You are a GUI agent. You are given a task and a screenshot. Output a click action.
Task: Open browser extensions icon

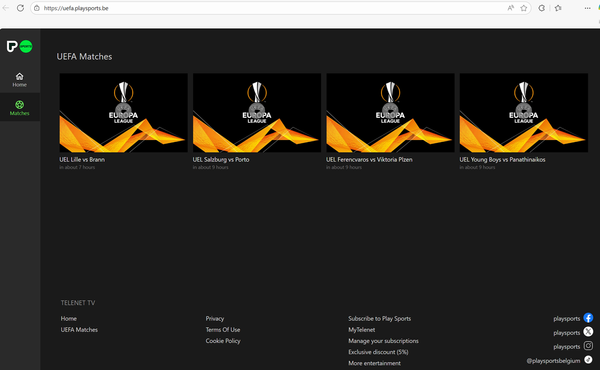[541, 8]
